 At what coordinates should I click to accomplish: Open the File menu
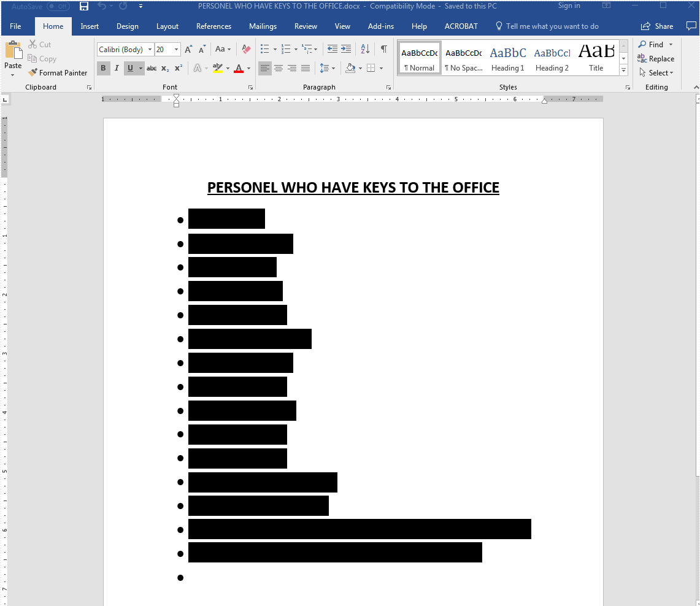(15, 26)
